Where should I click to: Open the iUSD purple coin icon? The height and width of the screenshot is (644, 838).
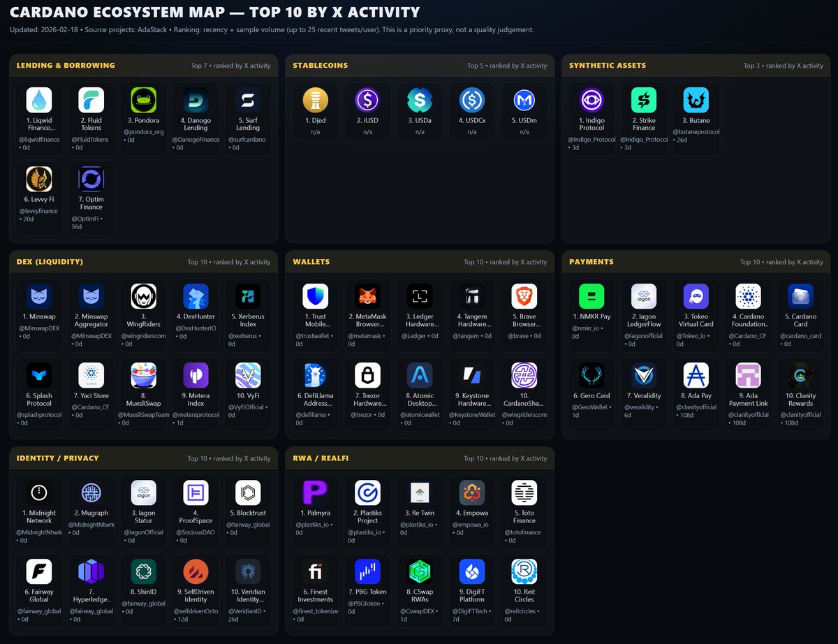(x=367, y=100)
